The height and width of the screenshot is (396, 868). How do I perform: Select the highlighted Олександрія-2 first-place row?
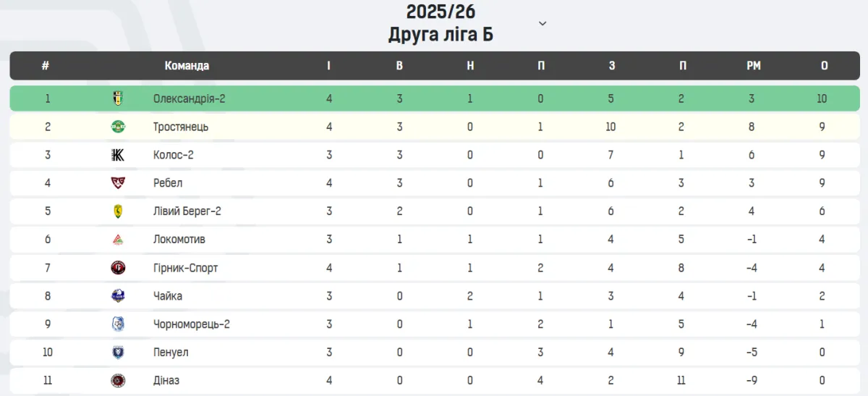point(434,98)
